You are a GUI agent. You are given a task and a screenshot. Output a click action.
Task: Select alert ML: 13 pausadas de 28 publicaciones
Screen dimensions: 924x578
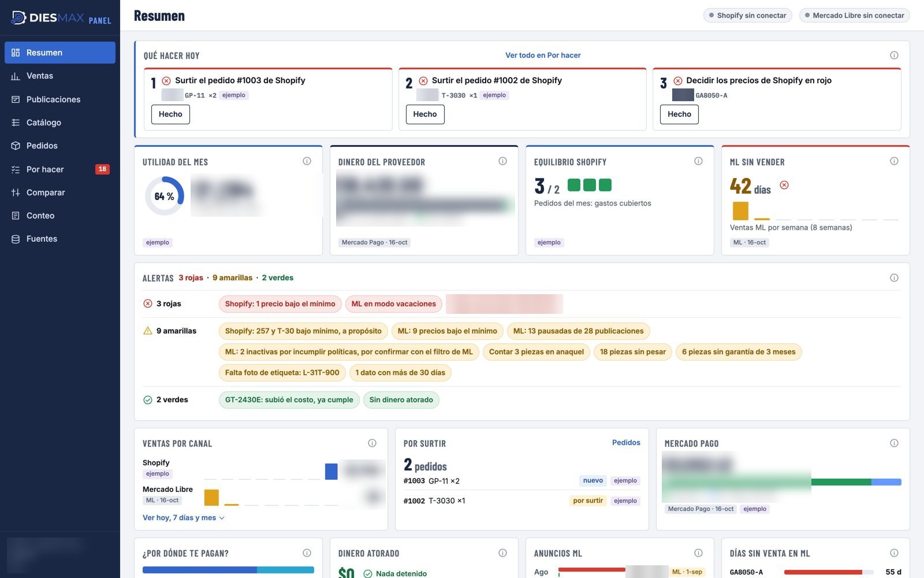click(x=578, y=331)
